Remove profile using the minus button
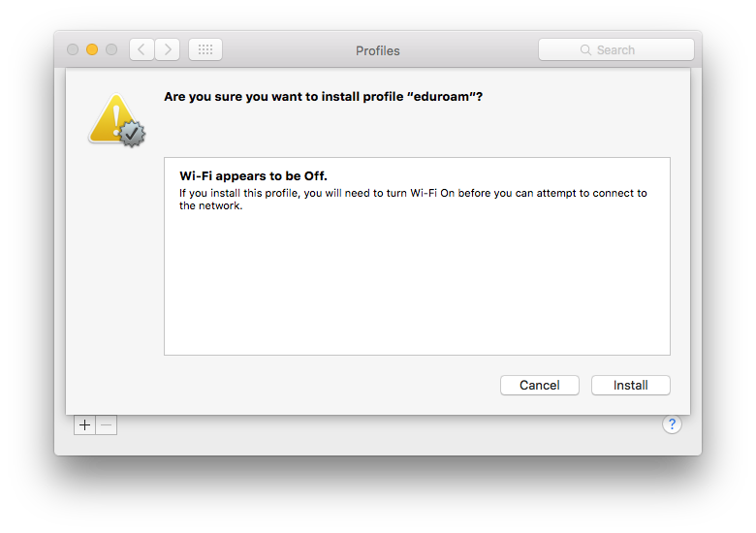 [107, 425]
